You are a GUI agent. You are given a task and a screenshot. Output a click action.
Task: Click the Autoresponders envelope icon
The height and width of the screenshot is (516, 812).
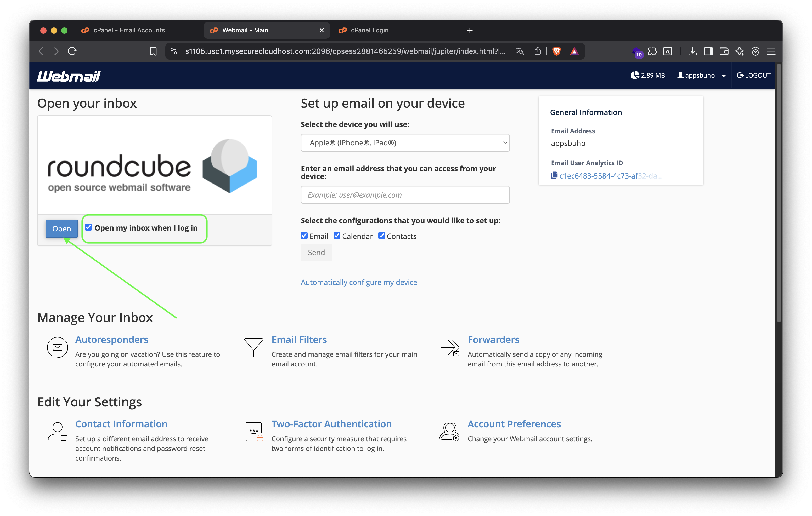[x=57, y=347]
